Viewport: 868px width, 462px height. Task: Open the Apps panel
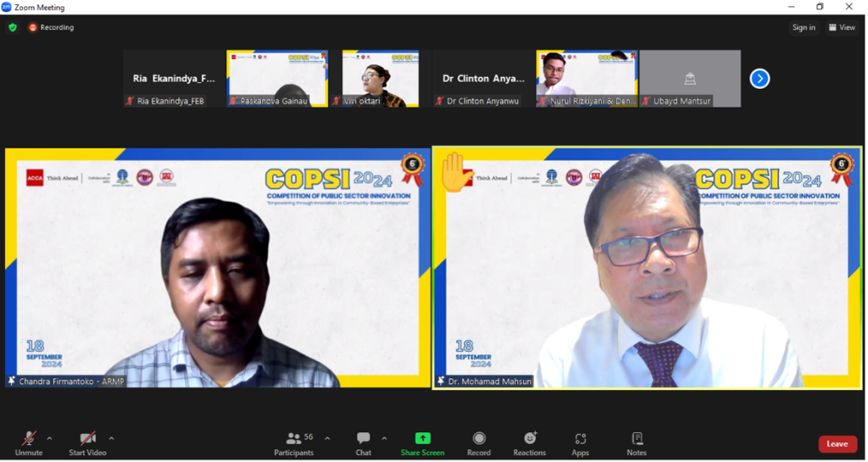[580, 439]
